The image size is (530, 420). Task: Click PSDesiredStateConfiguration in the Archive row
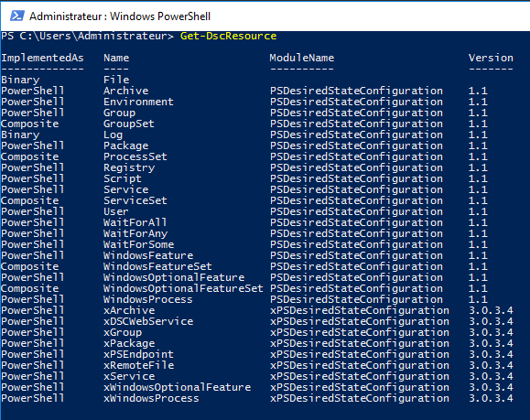[x=357, y=91]
